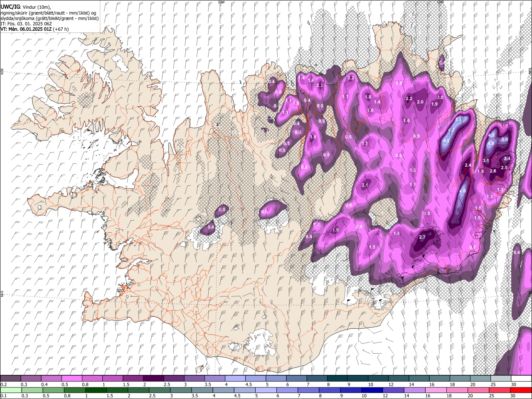532x399 pixels.
Task: Click the 1.0 precipitation label
Action: (x=296, y=103)
